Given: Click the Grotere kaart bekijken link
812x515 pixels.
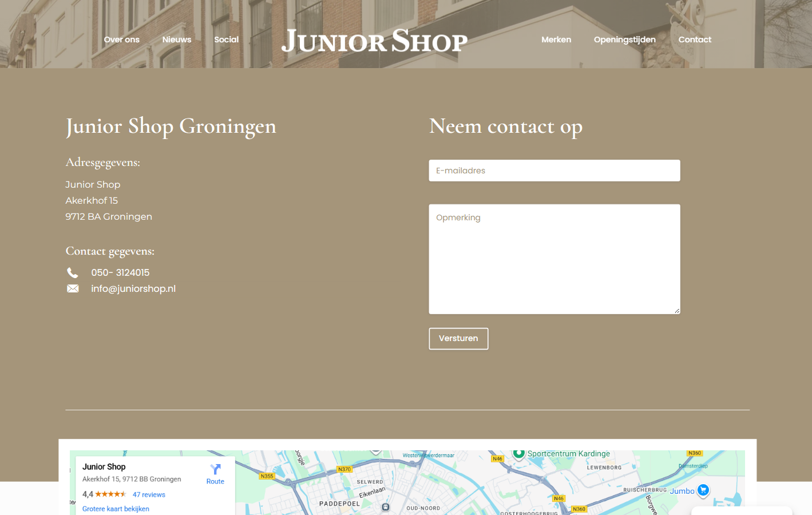Looking at the screenshot, I should pyautogui.click(x=116, y=508).
